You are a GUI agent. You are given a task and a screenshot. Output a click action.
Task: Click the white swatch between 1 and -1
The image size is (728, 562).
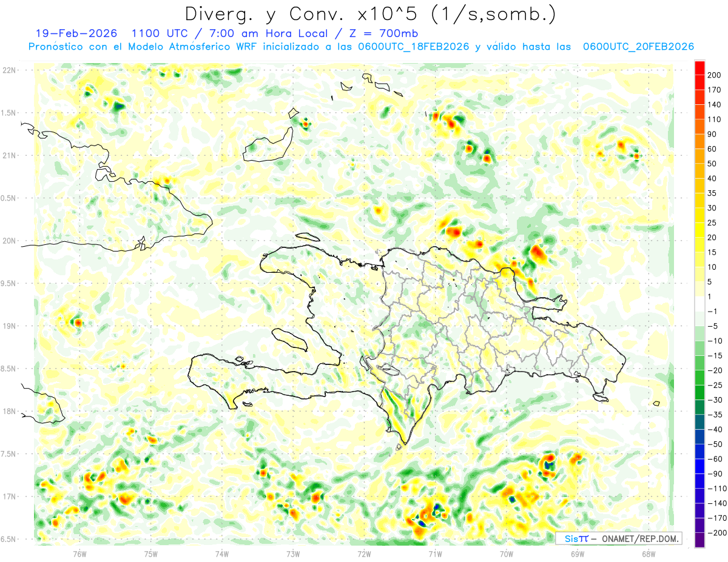(x=700, y=304)
